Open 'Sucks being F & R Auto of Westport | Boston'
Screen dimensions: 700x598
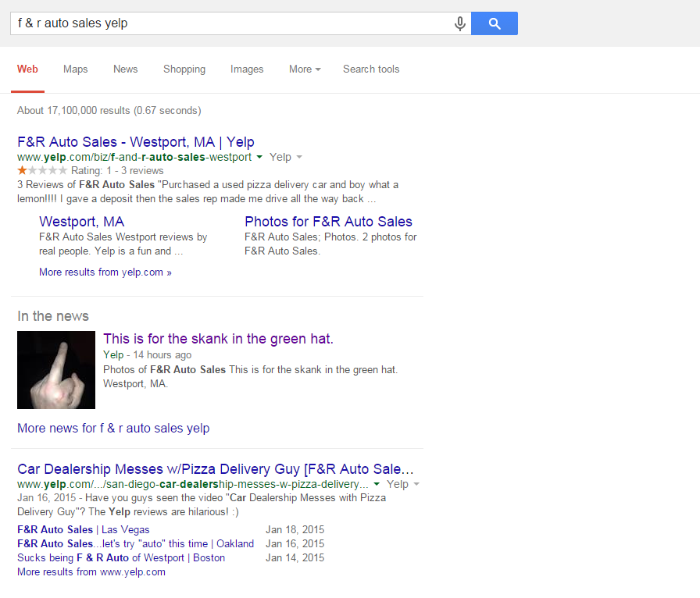click(121, 558)
